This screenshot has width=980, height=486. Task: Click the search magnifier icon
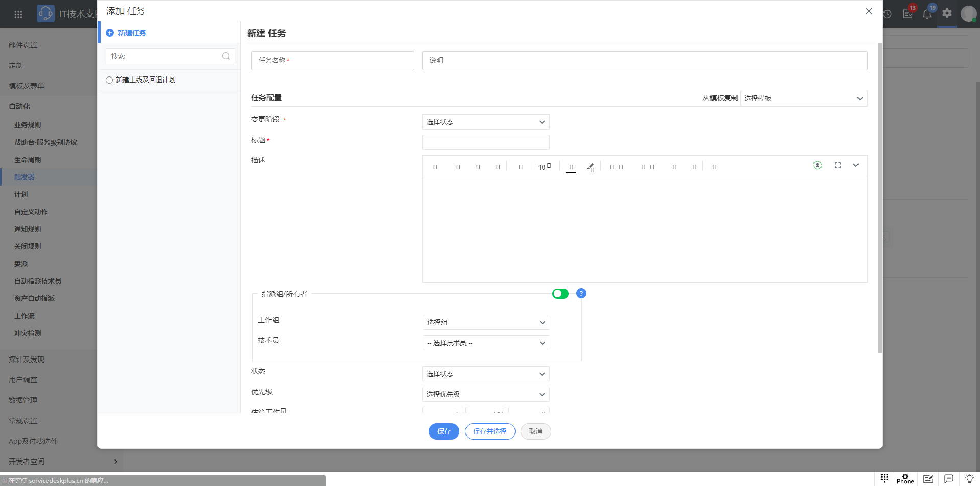coord(226,56)
